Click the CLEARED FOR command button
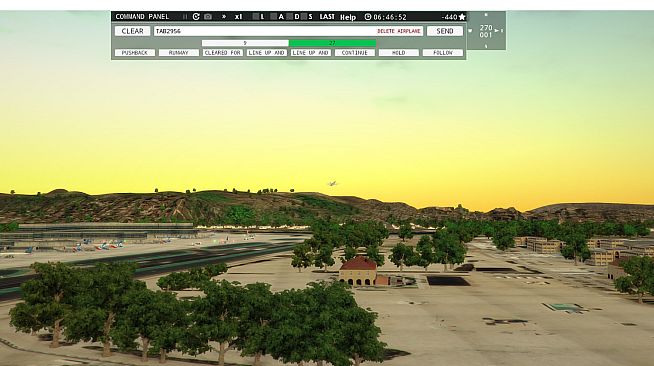 click(x=223, y=53)
